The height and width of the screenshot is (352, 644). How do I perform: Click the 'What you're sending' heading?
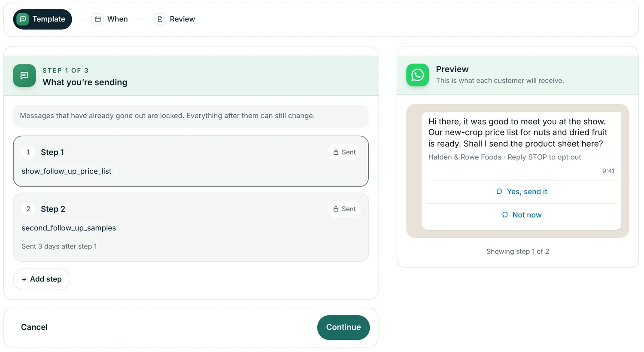(85, 83)
